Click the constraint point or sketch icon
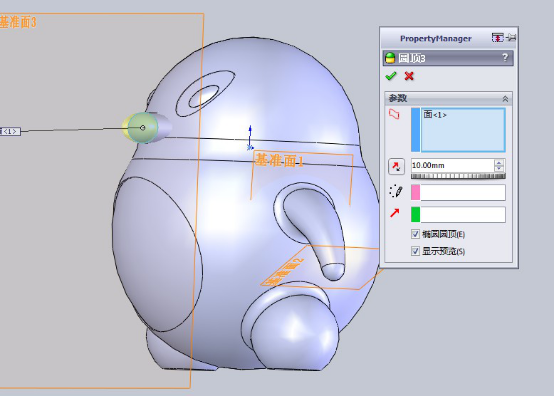Screen dimensions: 554x396 click(x=395, y=191)
